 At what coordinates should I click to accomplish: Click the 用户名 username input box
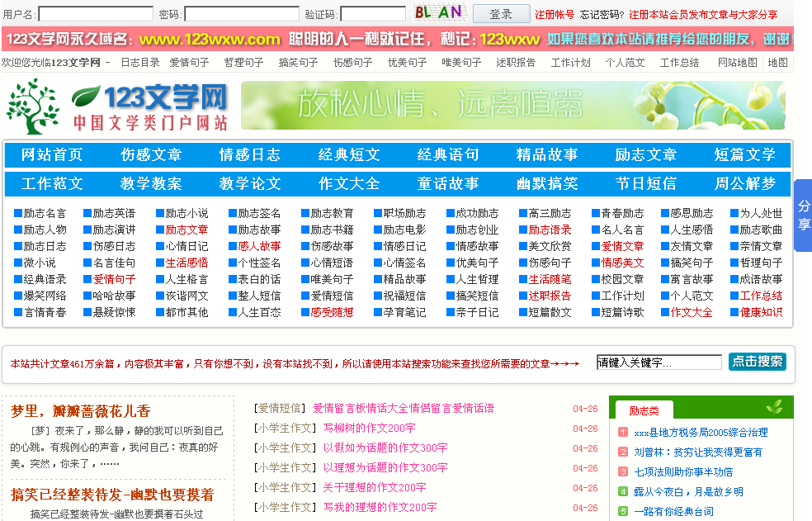point(95,13)
